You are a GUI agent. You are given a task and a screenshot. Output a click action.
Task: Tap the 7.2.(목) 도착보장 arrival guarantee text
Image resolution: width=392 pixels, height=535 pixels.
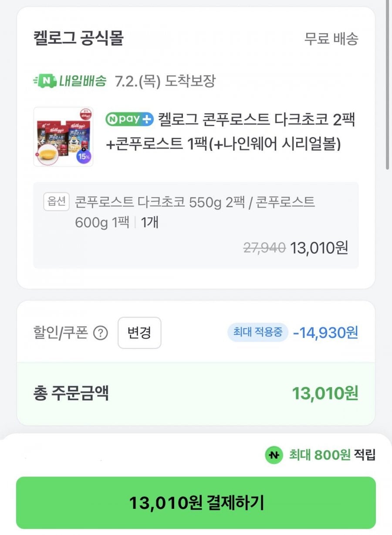pos(165,81)
